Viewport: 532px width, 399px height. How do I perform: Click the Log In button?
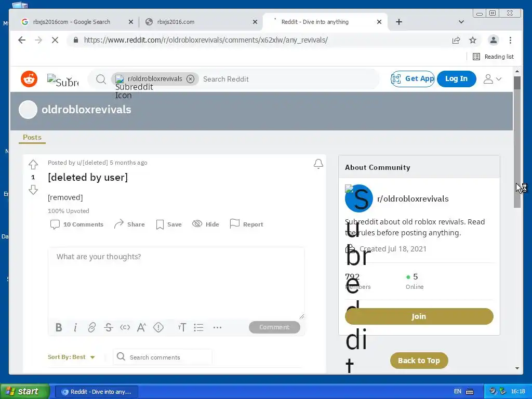coord(456,79)
